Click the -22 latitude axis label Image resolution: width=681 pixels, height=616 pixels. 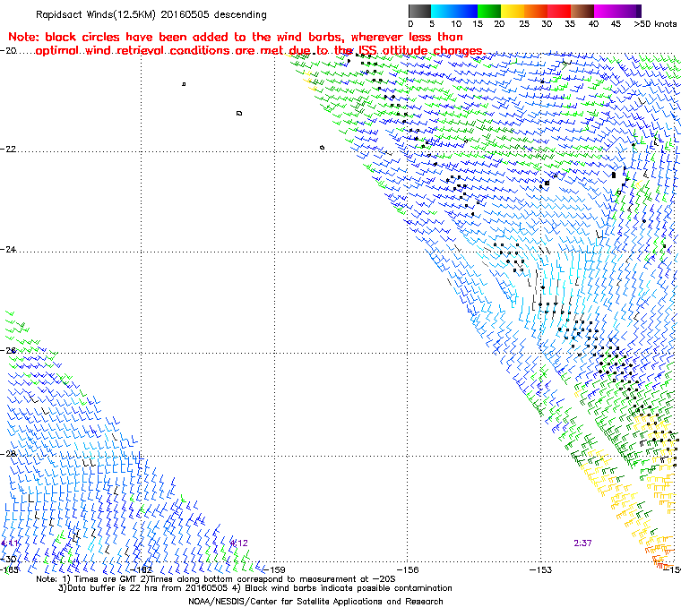(8, 149)
